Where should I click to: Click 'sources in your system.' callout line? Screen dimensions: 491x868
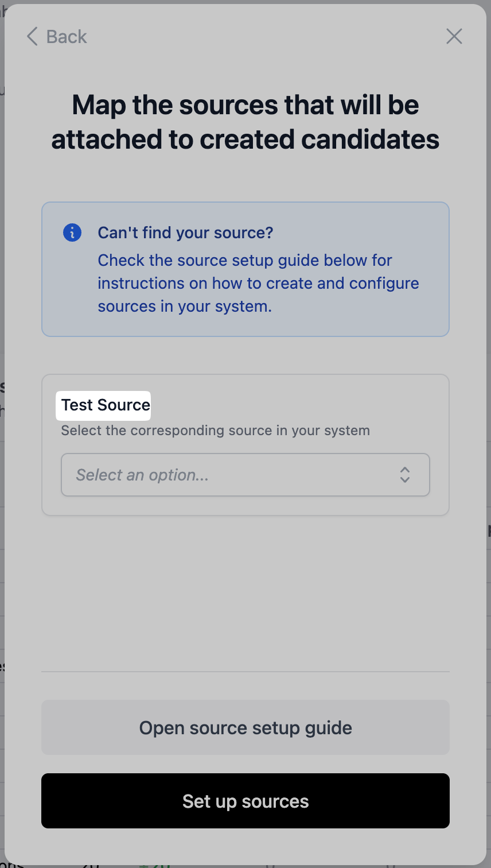(185, 307)
